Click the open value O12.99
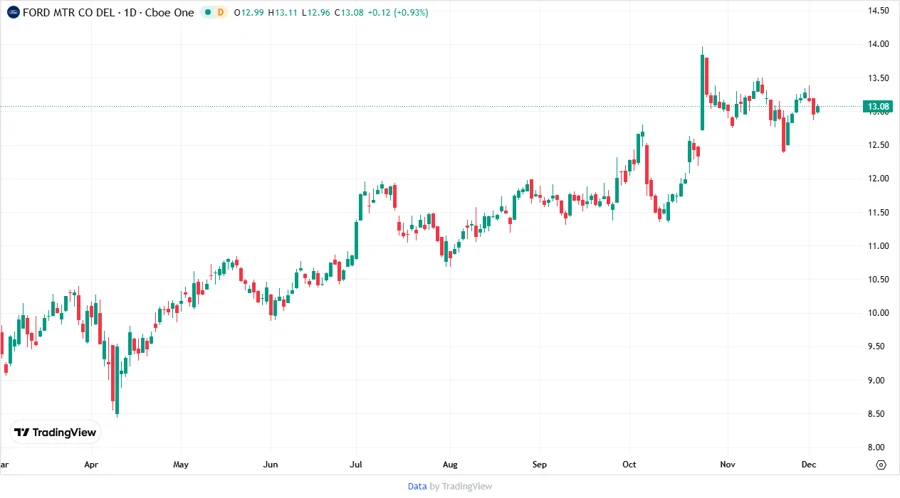This screenshot has height=498, width=900. (x=249, y=12)
